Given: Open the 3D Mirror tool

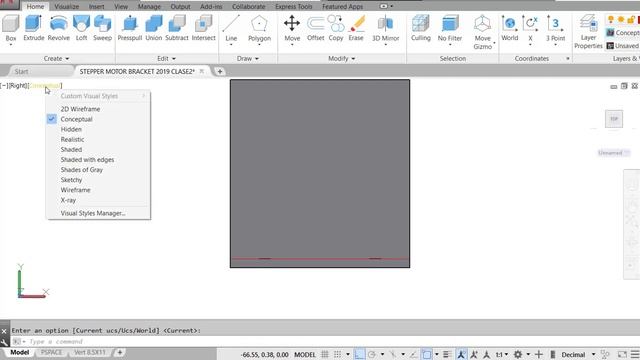Looking at the screenshot, I should 385,29.
